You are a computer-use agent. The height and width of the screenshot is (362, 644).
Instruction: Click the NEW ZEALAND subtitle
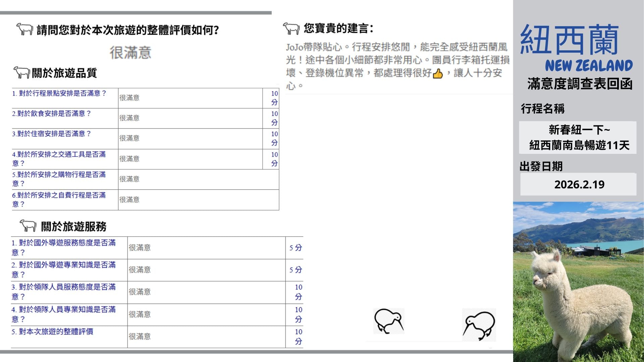(x=589, y=66)
